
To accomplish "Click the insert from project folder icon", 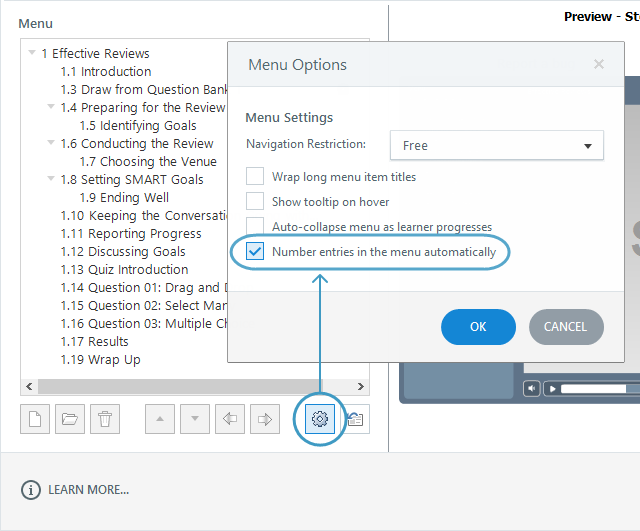I will click(69, 419).
